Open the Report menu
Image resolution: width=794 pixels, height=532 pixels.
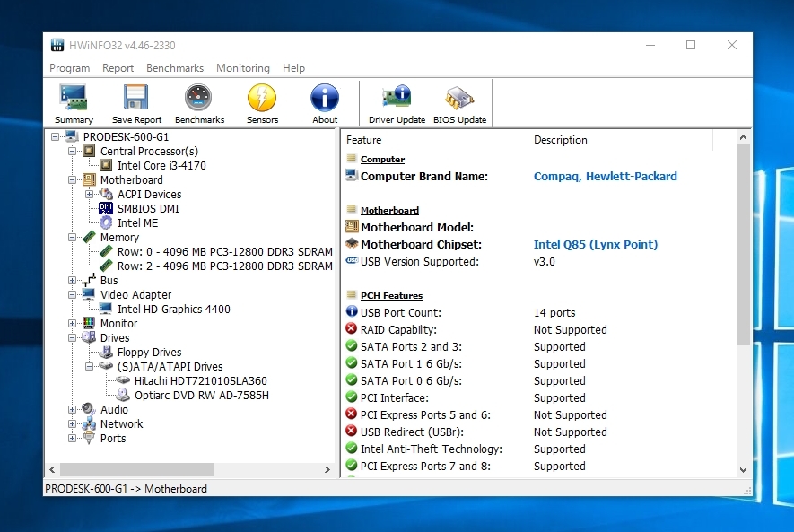coord(118,68)
